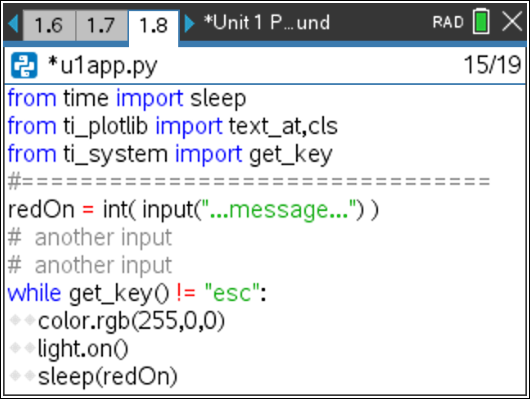Close the document with the X icon

click(512, 21)
